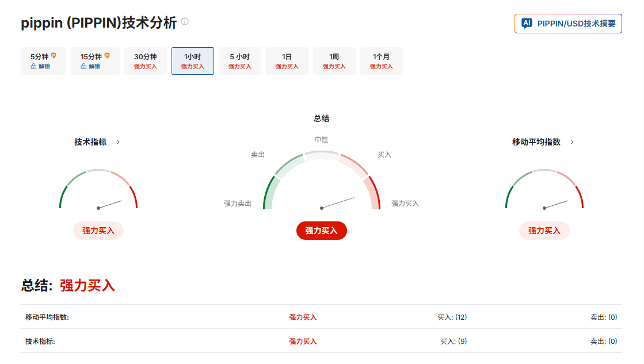Click 强力买入 in the 技术指标 table row
Screen dimensions: 644x364
303,342
